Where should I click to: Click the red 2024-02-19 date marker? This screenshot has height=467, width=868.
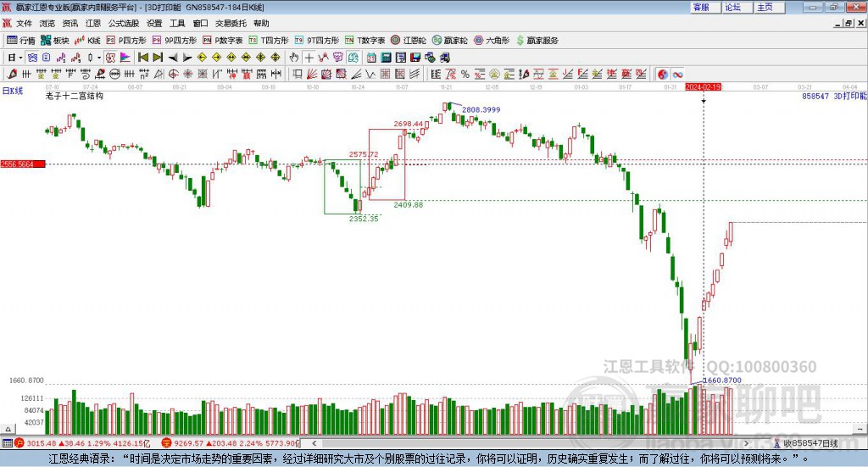tap(703, 87)
